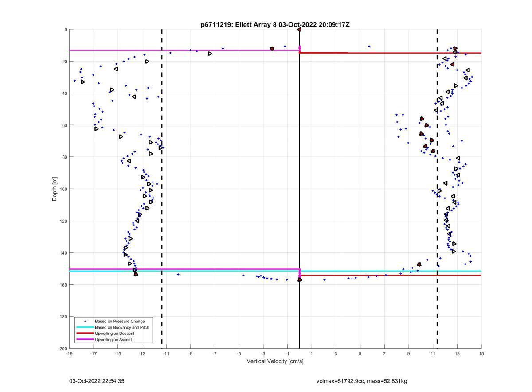Select the 'Depth [m]' axis label
Image resolution: width=532 pixels, height=392 pixels.
(55, 189)
